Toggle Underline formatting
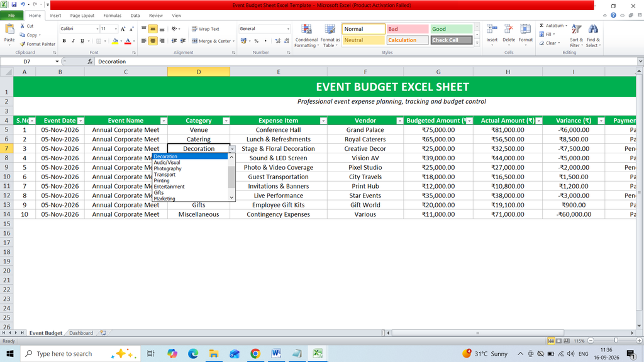The height and width of the screenshot is (362, 644). (82, 41)
